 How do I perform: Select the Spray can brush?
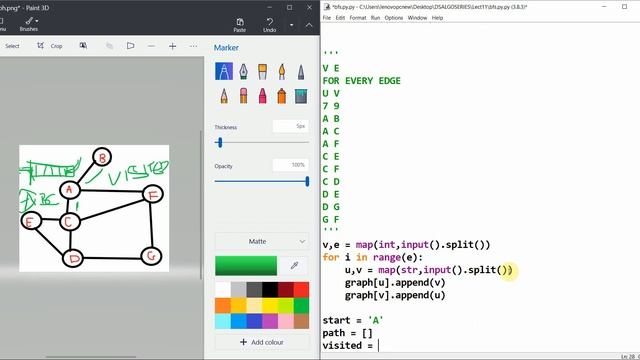tap(282, 96)
